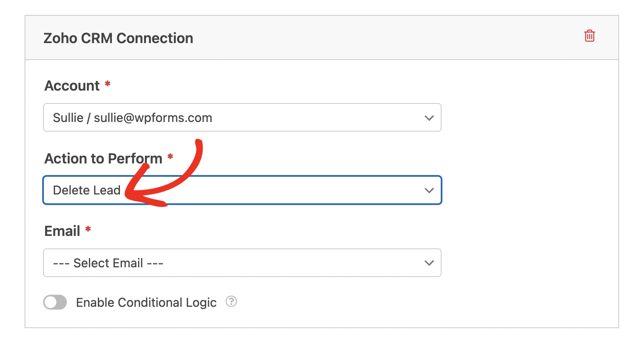The image size is (644, 339).
Task: Choose the Sullie / sullie@wpforms.com entry
Action: [132, 118]
